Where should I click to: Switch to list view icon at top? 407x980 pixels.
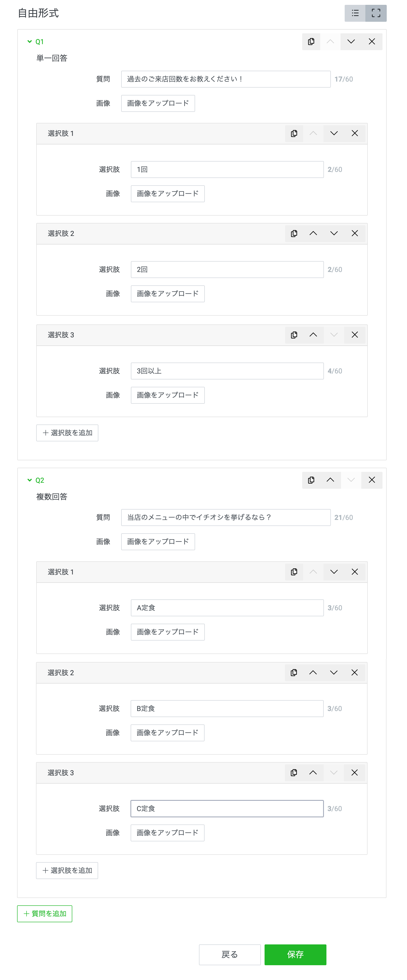click(355, 13)
